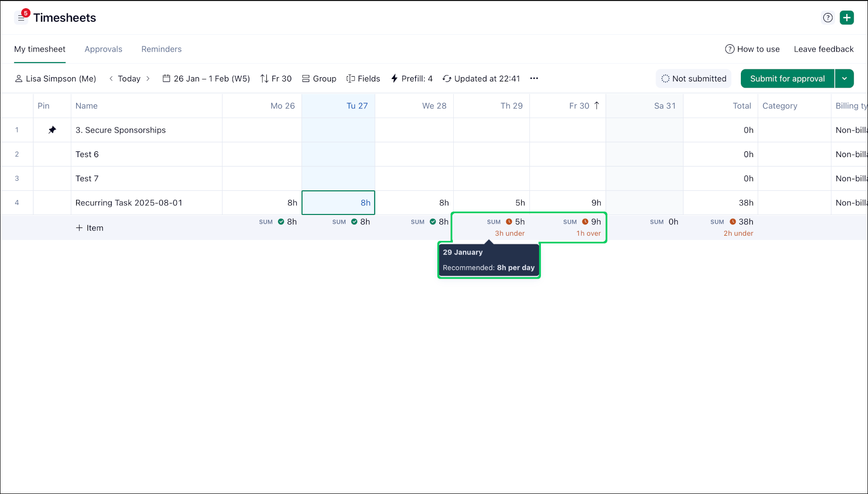Open the hamburger menu with notification badge
This screenshot has height=494, width=868.
tap(21, 18)
